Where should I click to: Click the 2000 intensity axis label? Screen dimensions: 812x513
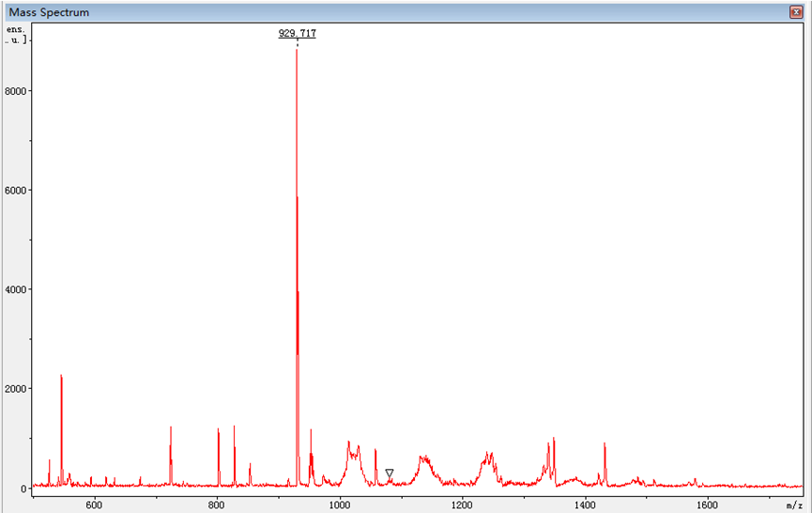click(x=15, y=389)
